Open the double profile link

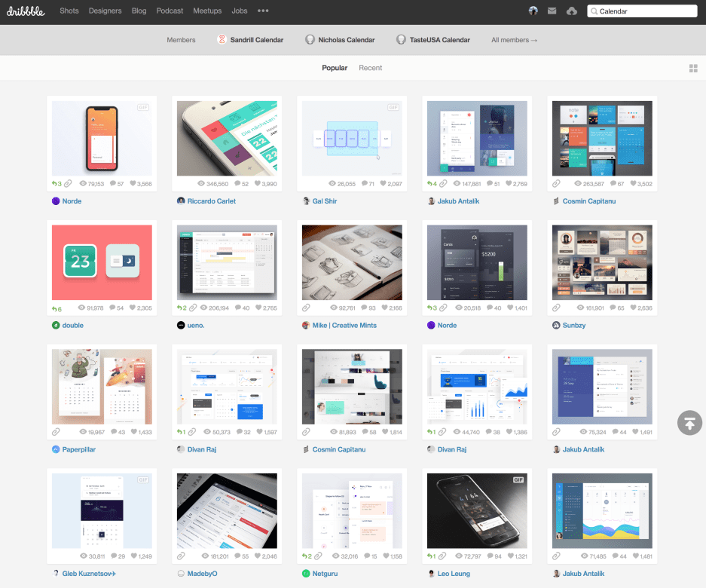click(x=72, y=325)
